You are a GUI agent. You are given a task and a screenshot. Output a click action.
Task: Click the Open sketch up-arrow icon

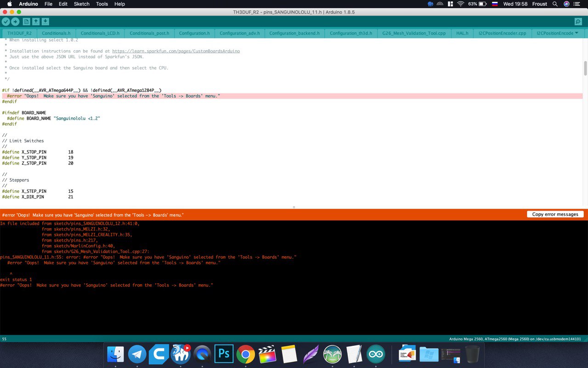[36, 22]
